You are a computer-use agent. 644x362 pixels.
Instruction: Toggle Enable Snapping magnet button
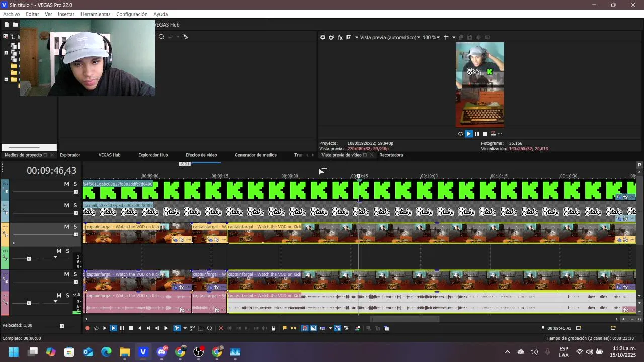coord(305,328)
